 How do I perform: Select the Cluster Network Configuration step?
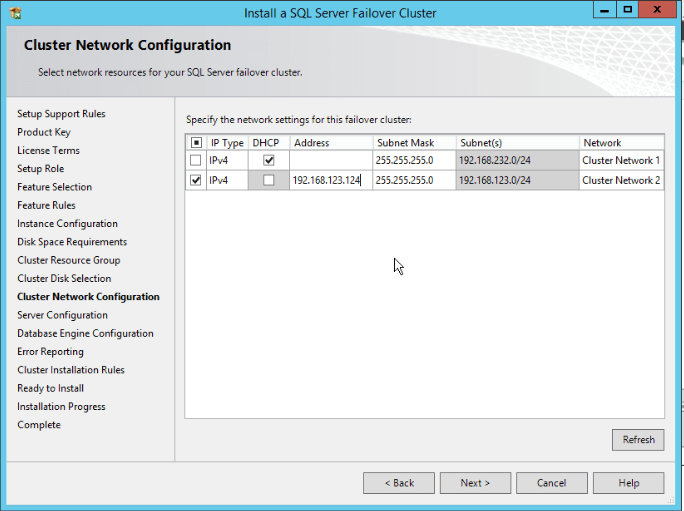(88, 297)
